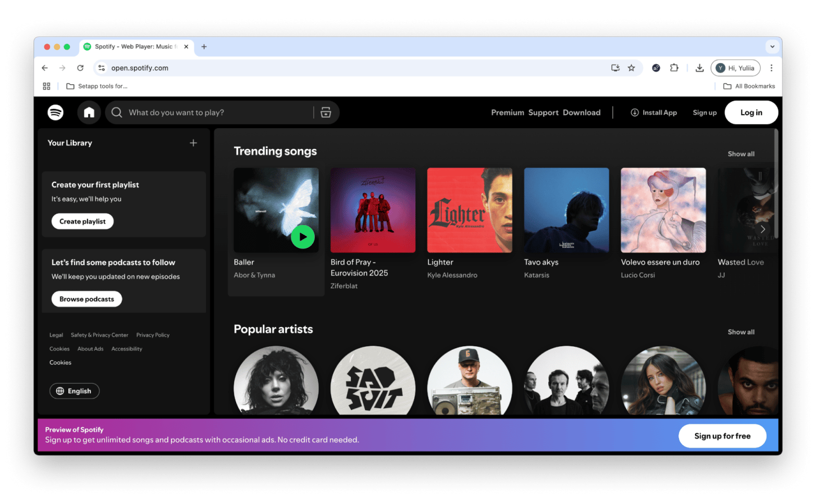
Task: Click the plus icon in Your Library
Action: point(193,143)
